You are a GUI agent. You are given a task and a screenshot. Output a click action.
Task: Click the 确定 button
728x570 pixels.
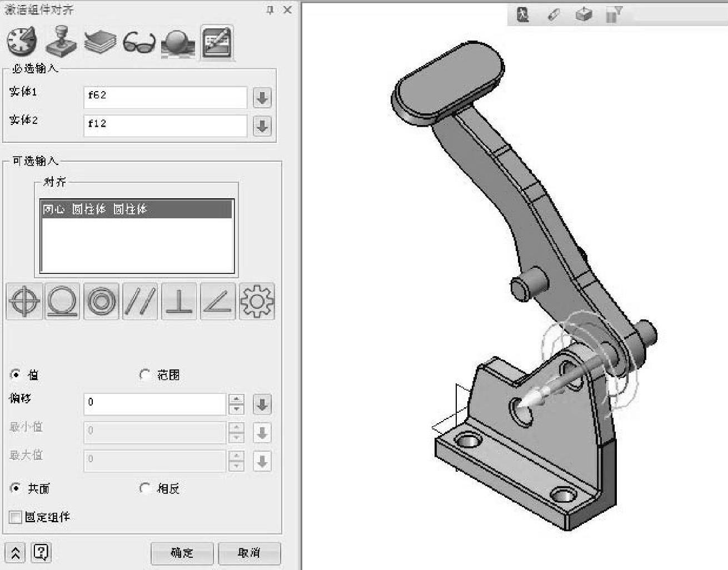182,553
